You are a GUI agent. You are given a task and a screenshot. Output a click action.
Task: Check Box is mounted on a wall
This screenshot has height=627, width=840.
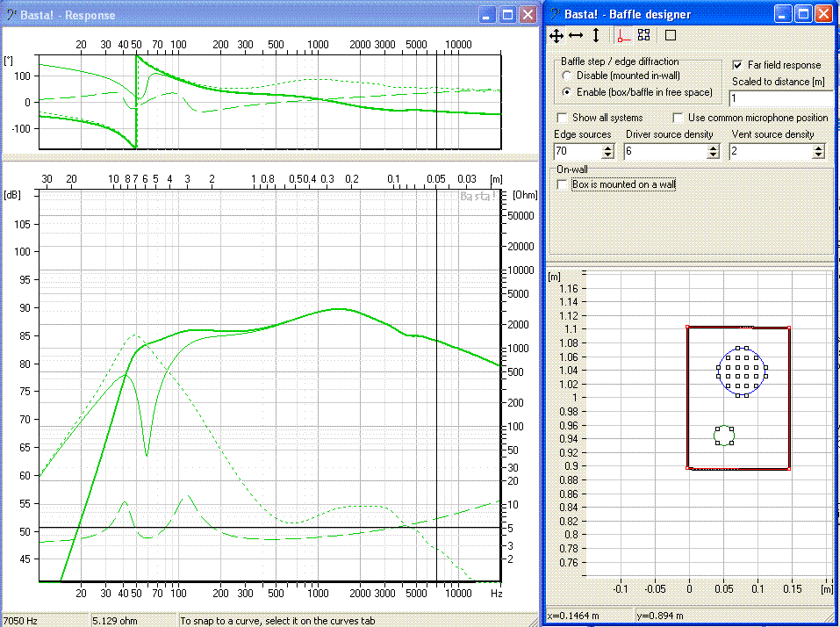point(562,184)
